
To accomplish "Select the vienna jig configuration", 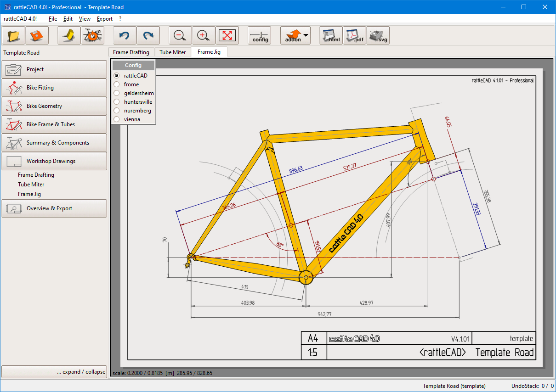I will [x=117, y=119].
